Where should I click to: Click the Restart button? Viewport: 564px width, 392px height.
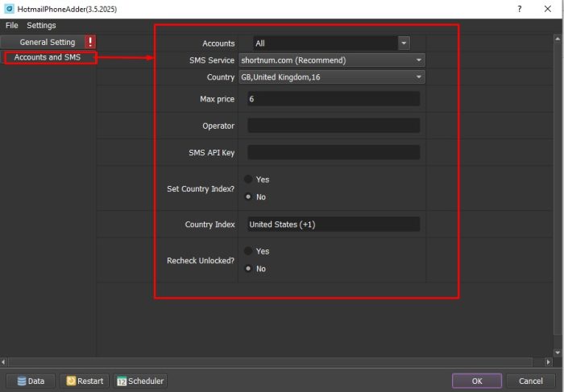click(x=85, y=381)
